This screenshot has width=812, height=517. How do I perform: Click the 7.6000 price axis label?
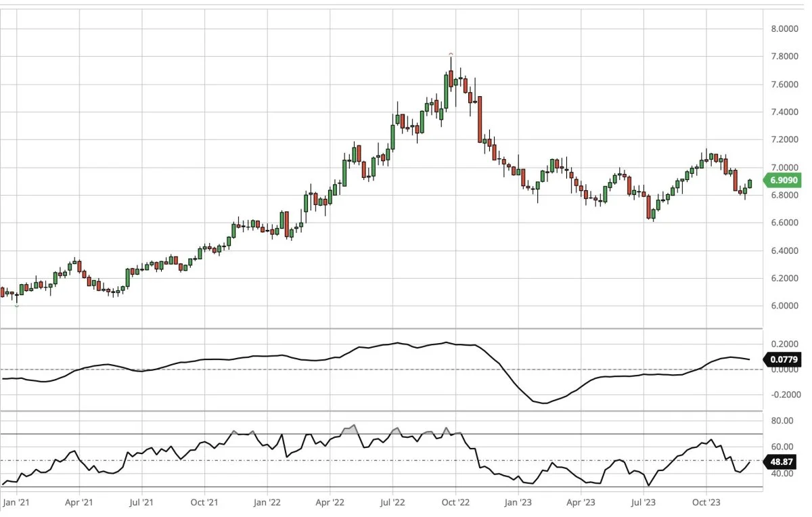(784, 85)
